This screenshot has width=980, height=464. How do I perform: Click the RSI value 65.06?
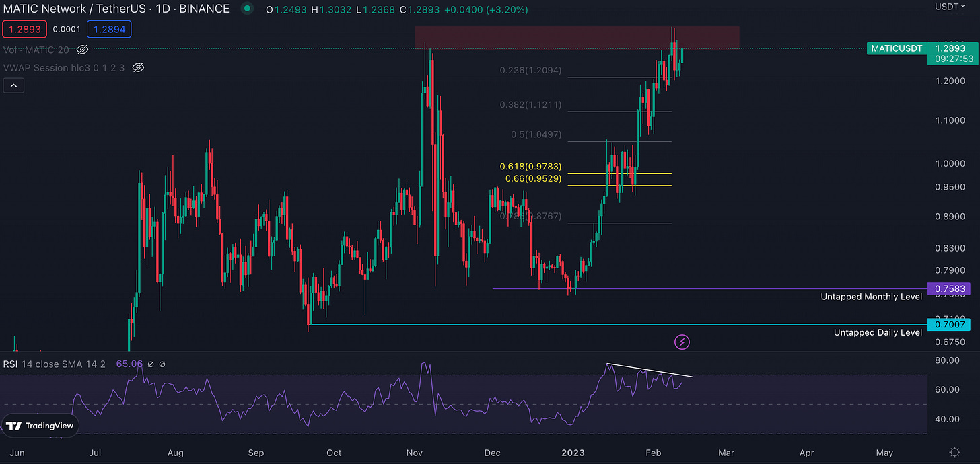click(x=129, y=364)
